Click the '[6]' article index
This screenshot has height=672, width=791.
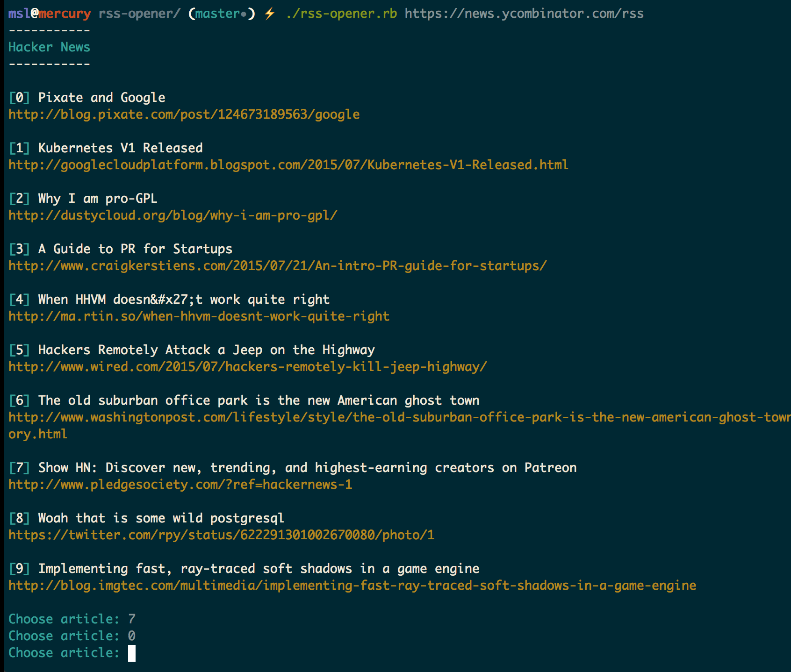click(19, 400)
